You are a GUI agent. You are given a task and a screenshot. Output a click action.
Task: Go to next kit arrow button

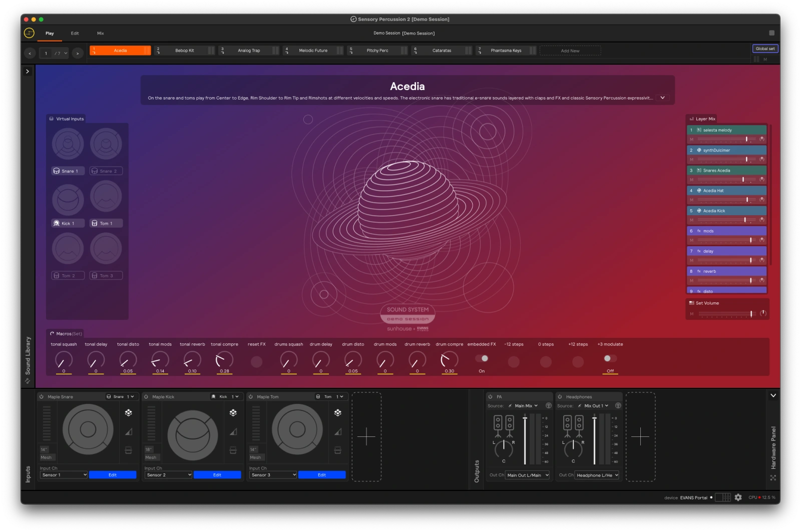77,53
